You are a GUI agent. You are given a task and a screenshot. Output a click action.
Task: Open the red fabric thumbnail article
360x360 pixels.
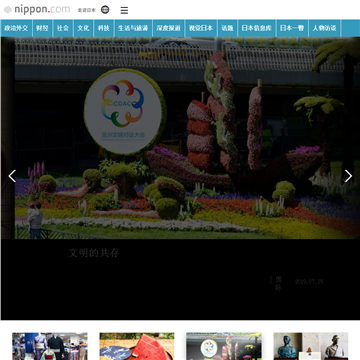137,346
